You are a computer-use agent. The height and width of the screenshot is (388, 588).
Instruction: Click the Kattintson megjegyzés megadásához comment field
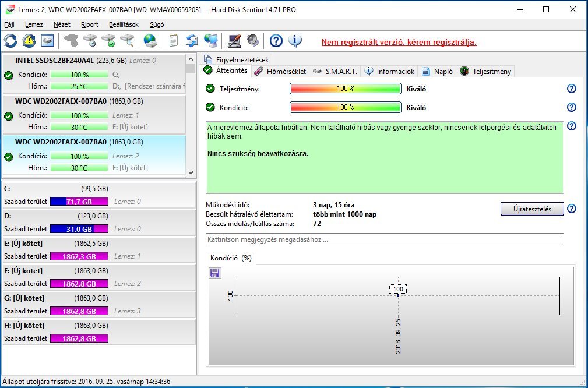tap(385, 239)
